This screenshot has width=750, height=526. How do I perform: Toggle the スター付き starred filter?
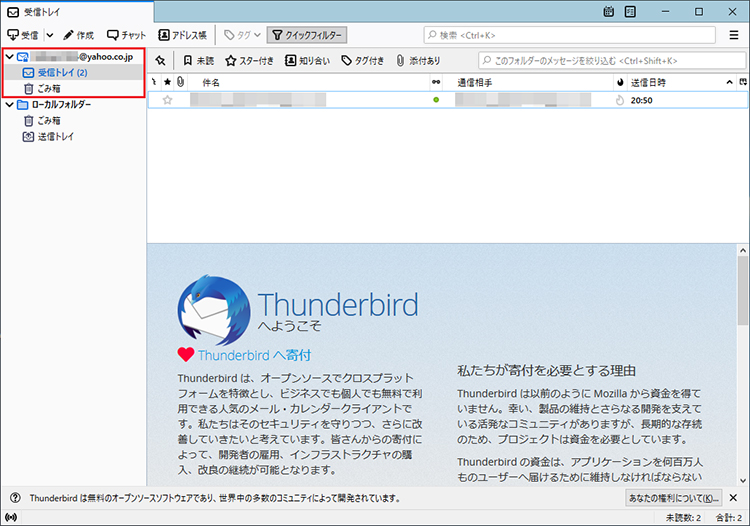(x=249, y=60)
